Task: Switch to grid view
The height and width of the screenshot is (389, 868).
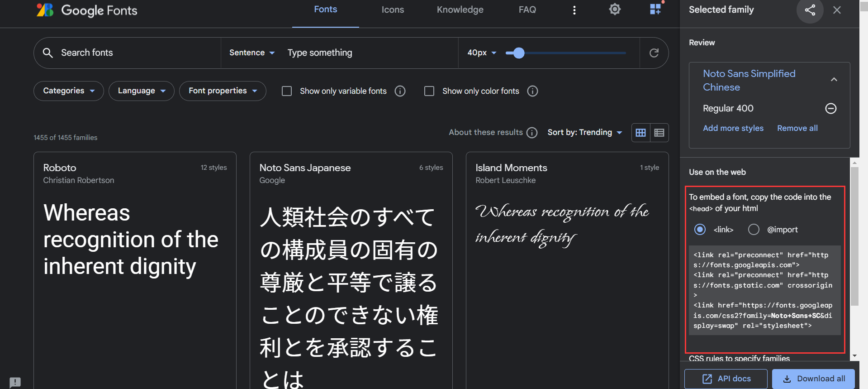Action: [x=641, y=133]
